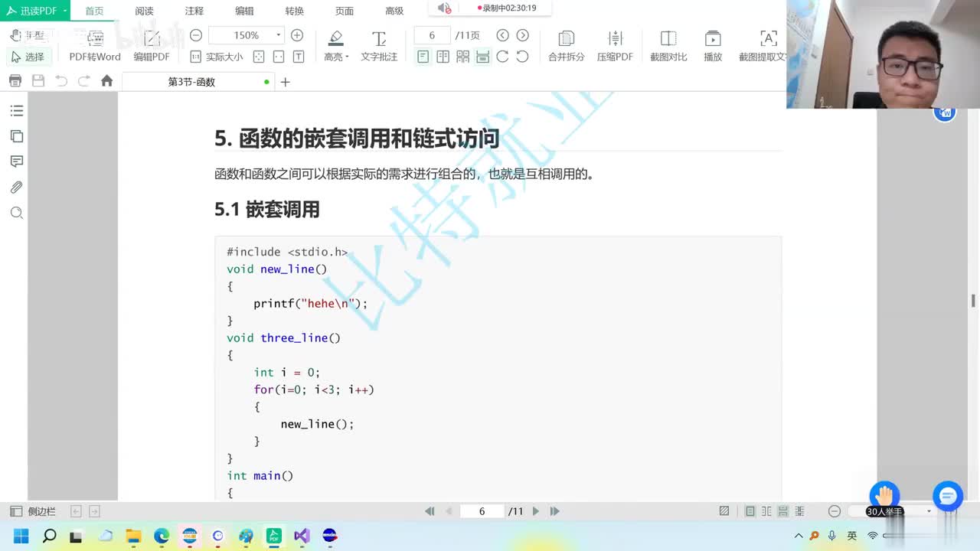The image size is (980, 551).
Task: Switch to the 编辑 ribbon tab
Action: [244, 11]
